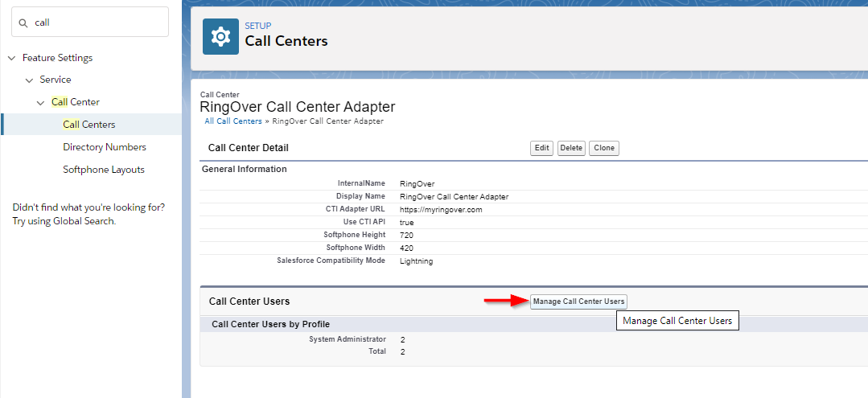Clone the call center

[x=603, y=148]
